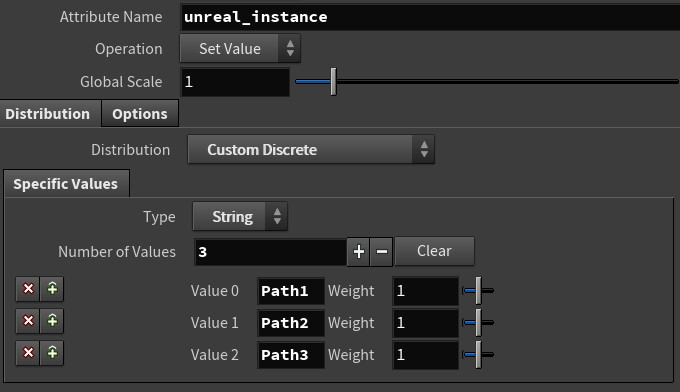Click the Value 2 Weight number field
The image size is (680, 392).
[x=425, y=355]
